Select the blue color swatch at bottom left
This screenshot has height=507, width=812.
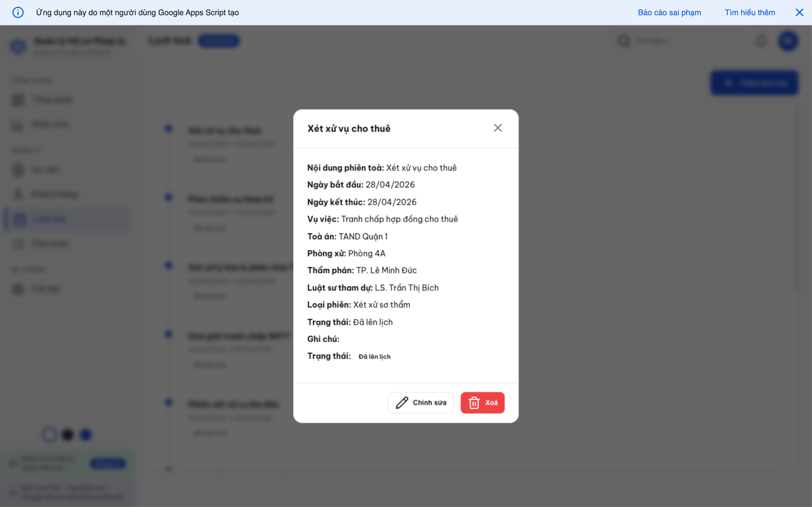85,435
